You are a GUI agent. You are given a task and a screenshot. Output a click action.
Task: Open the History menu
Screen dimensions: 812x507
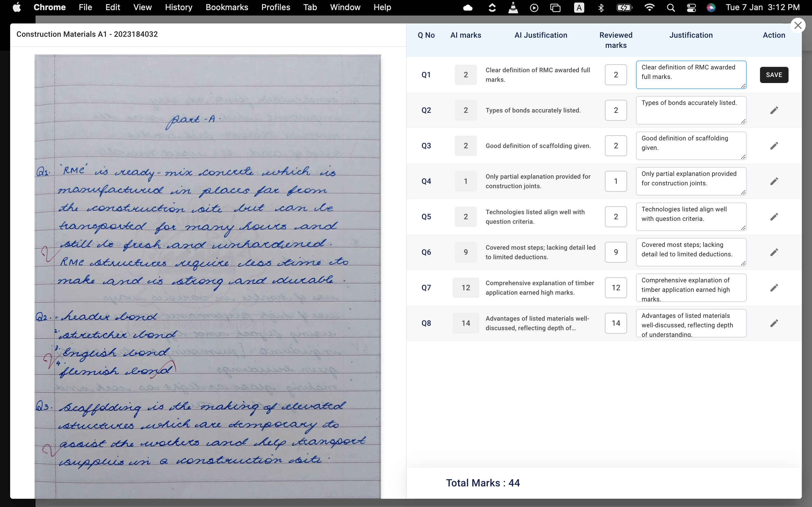click(x=179, y=7)
